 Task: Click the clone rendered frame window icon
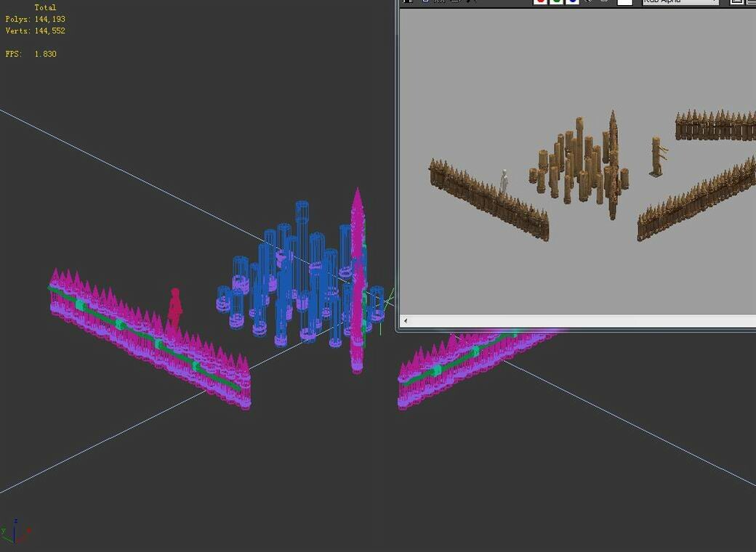(x=440, y=1)
